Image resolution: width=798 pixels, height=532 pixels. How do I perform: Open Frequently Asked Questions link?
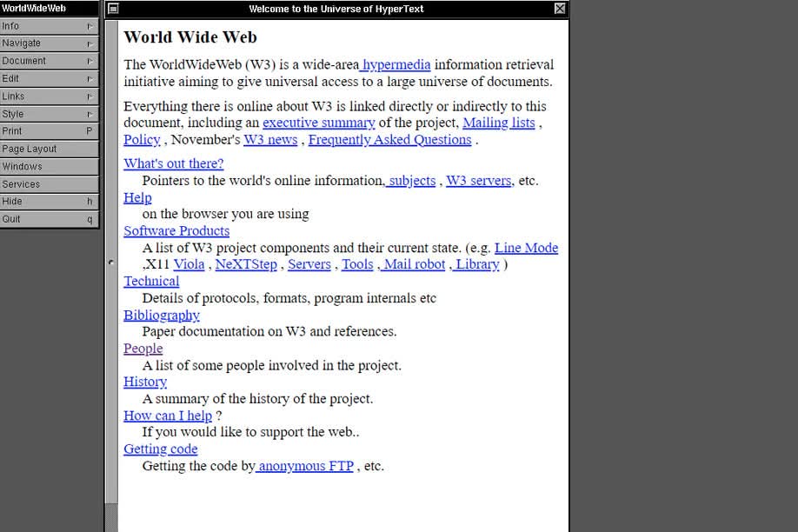[x=389, y=139]
